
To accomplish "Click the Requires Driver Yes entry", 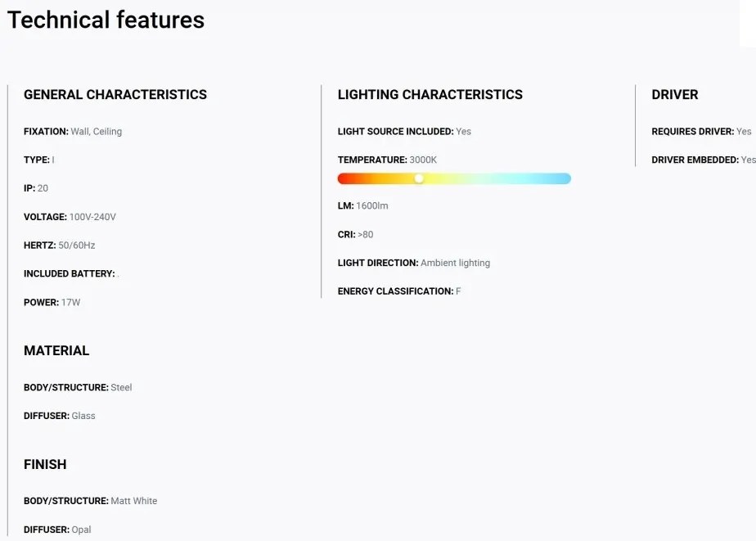I will (x=701, y=132).
